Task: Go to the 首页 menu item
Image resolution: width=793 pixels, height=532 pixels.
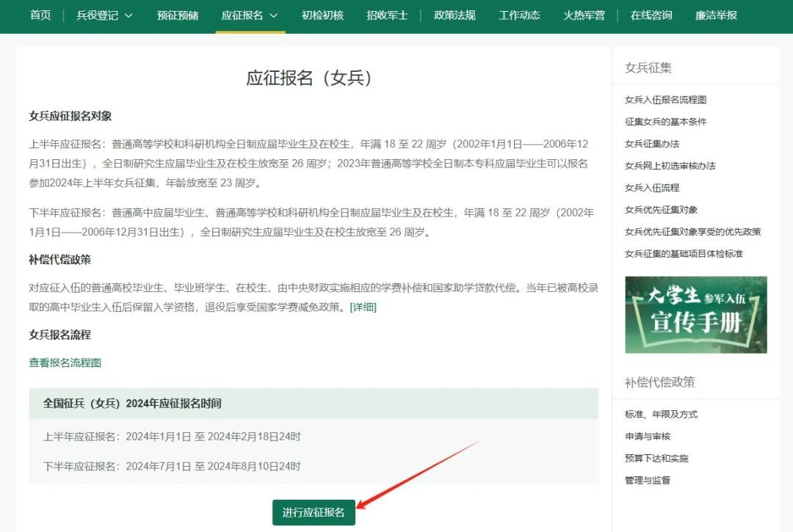Action: coord(40,15)
